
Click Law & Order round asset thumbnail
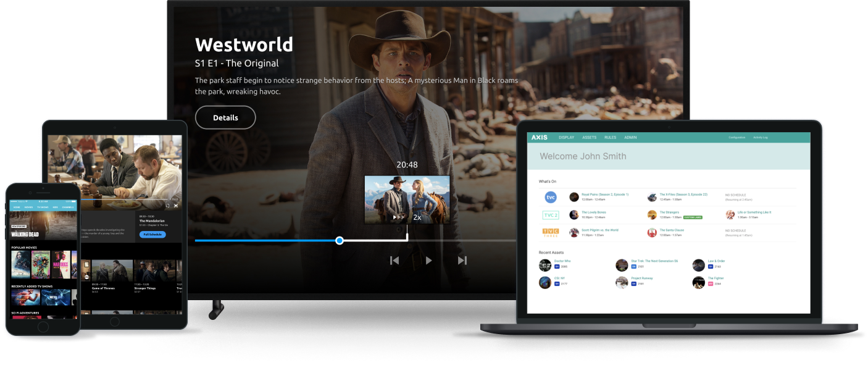(x=698, y=265)
